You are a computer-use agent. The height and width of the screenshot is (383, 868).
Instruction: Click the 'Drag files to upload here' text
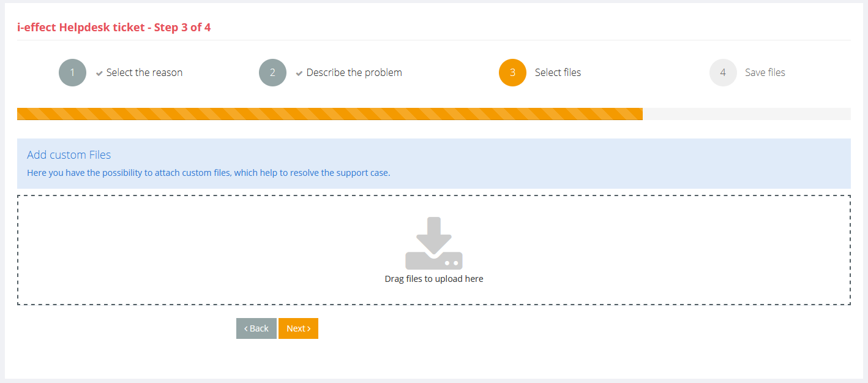[433, 279]
